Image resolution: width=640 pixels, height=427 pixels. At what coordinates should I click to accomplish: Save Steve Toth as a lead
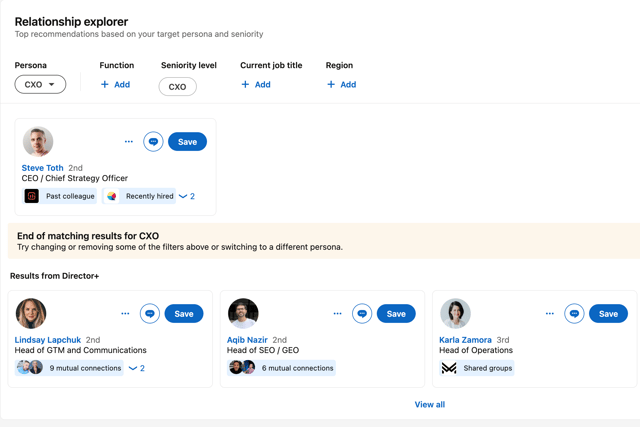[x=187, y=142]
